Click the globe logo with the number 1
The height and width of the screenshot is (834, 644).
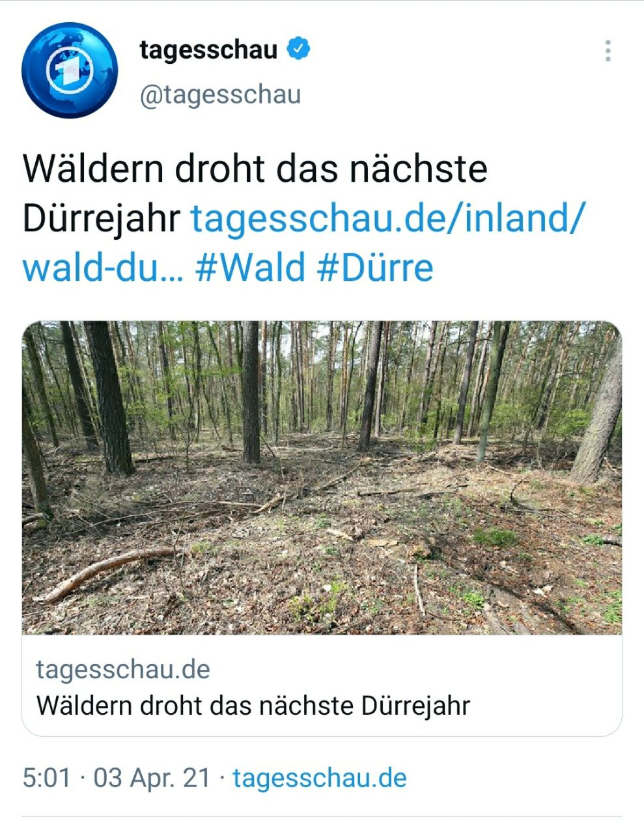click(x=69, y=70)
